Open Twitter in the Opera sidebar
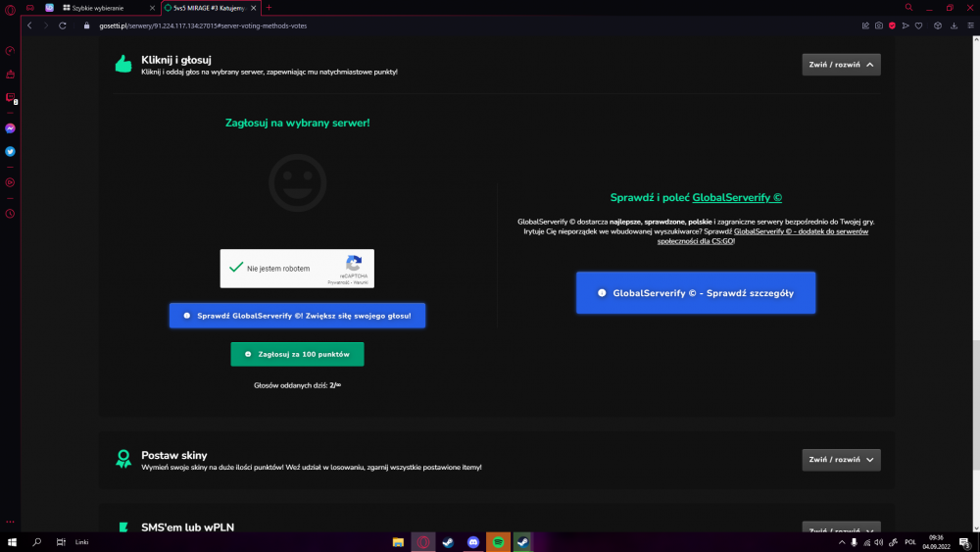 [10, 151]
